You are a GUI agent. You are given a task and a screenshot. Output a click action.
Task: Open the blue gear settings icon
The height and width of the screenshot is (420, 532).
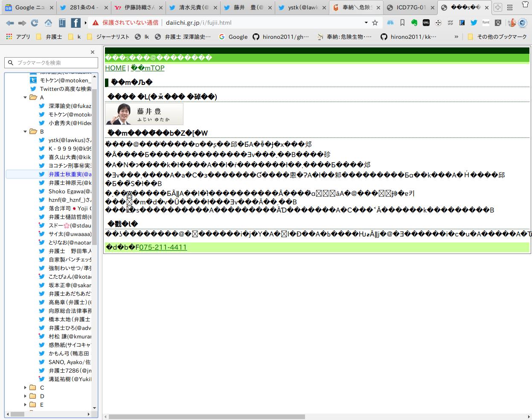pyautogui.click(x=522, y=23)
